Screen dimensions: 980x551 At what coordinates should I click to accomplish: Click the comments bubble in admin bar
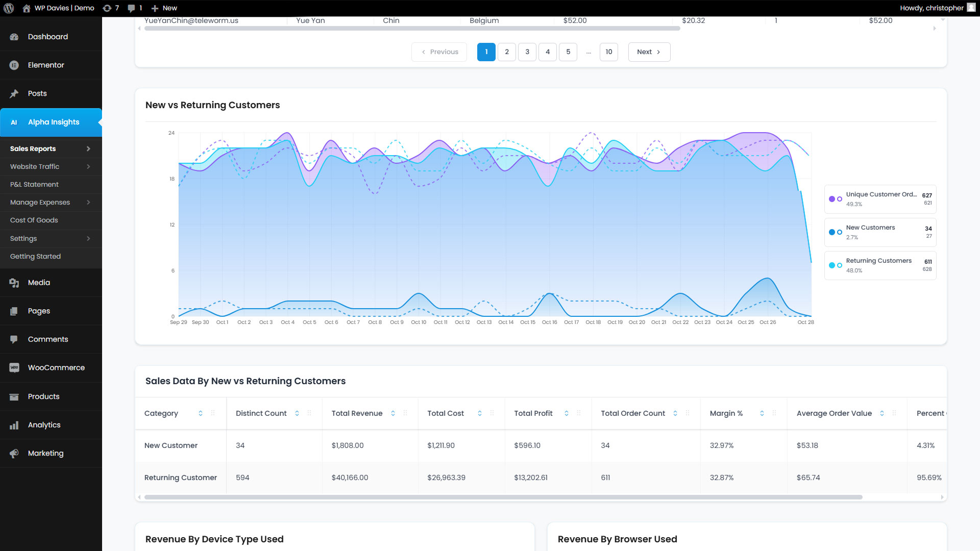[132, 8]
